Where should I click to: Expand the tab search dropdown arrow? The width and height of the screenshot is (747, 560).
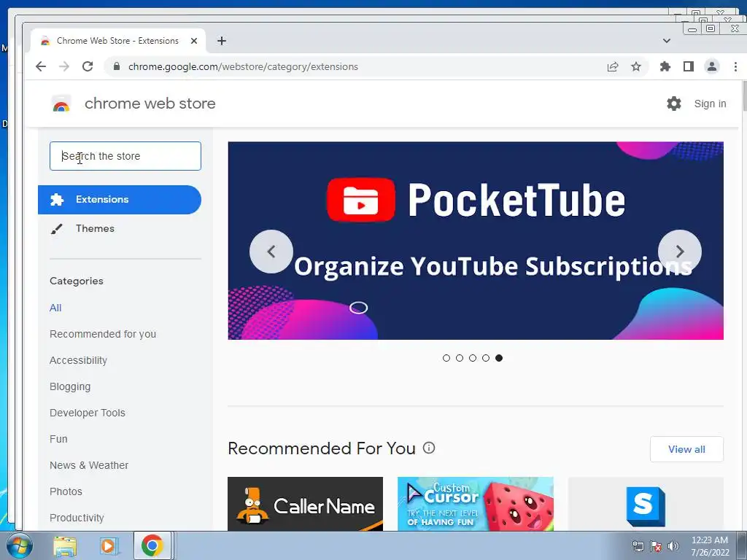click(x=667, y=41)
